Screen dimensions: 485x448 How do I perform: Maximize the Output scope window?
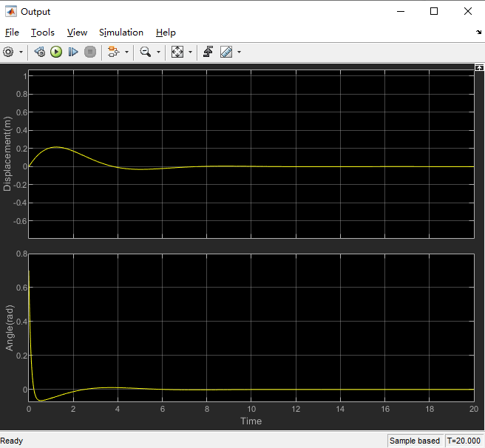[434, 11]
